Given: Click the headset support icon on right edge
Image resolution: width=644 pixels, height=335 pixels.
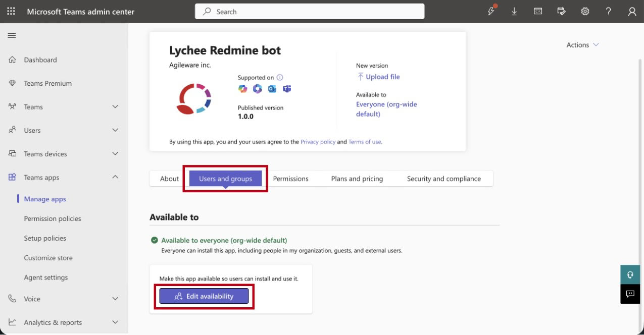Looking at the screenshot, I should coord(630,275).
